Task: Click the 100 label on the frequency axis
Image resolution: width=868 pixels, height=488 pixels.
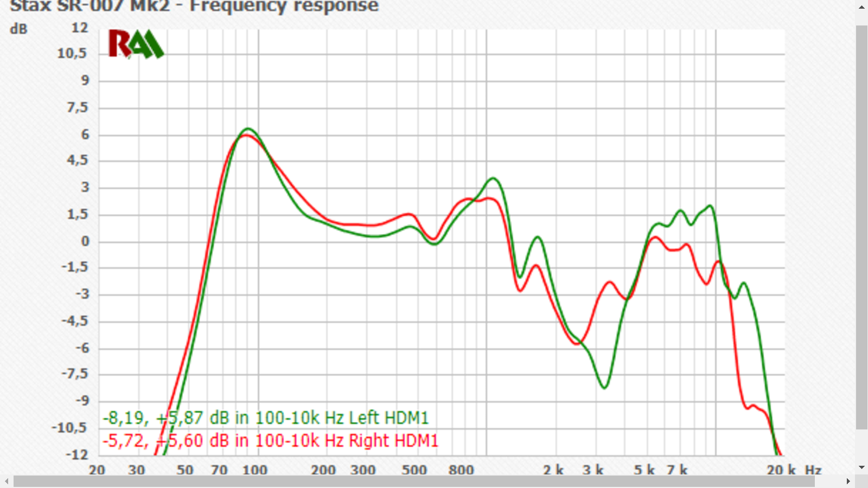Action: coord(254,470)
